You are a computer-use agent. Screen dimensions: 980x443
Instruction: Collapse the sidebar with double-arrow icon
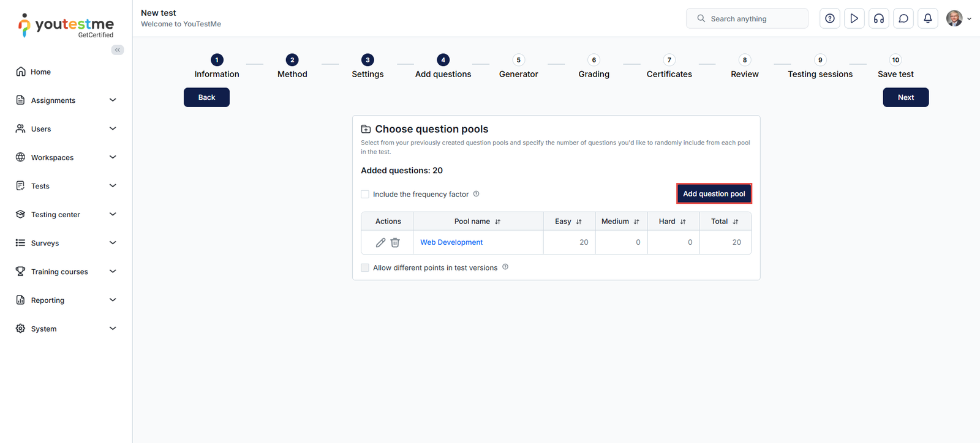tap(118, 50)
